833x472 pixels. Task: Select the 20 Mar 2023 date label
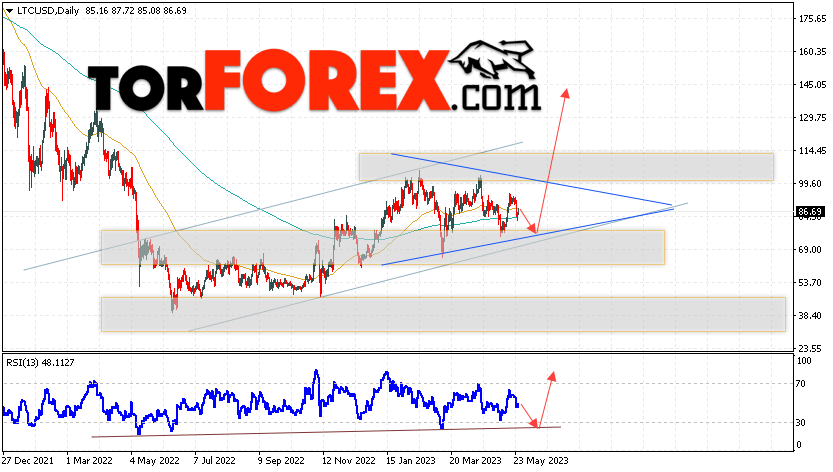click(x=475, y=460)
